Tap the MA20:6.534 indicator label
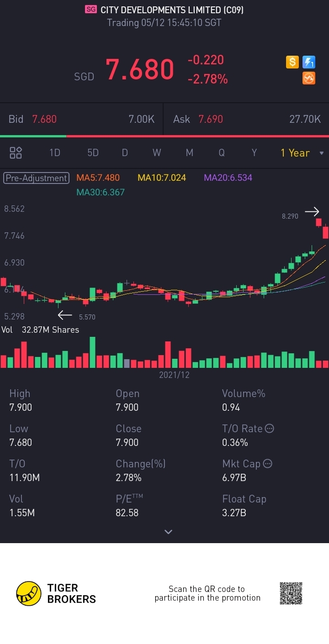Image resolution: width=329 pixels, height=644 pixels. click(228, 178)
